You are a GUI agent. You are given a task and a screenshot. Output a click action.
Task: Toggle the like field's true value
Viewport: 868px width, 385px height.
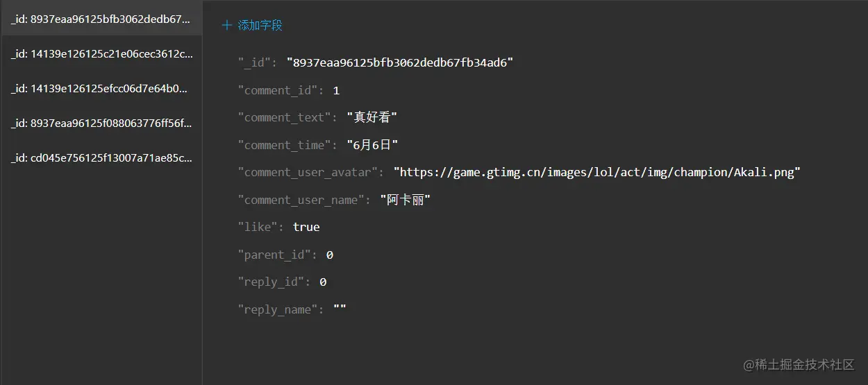tap(306, 227)
